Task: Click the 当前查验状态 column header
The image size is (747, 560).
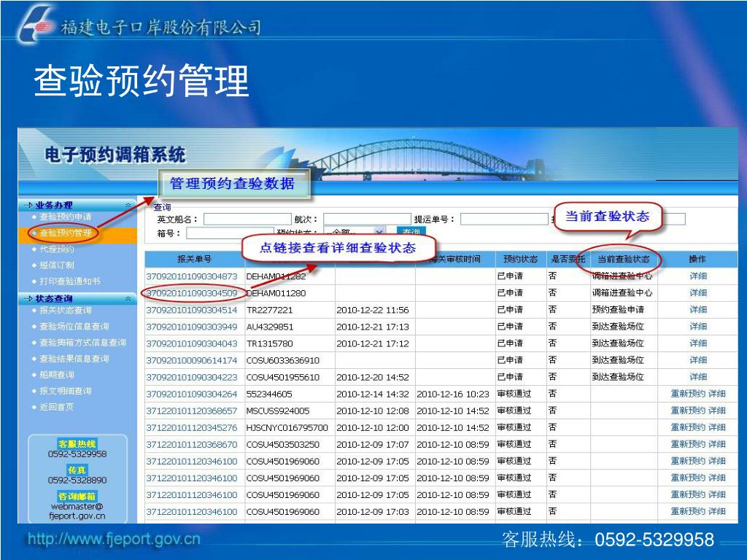Action: (x=624, y=259)
